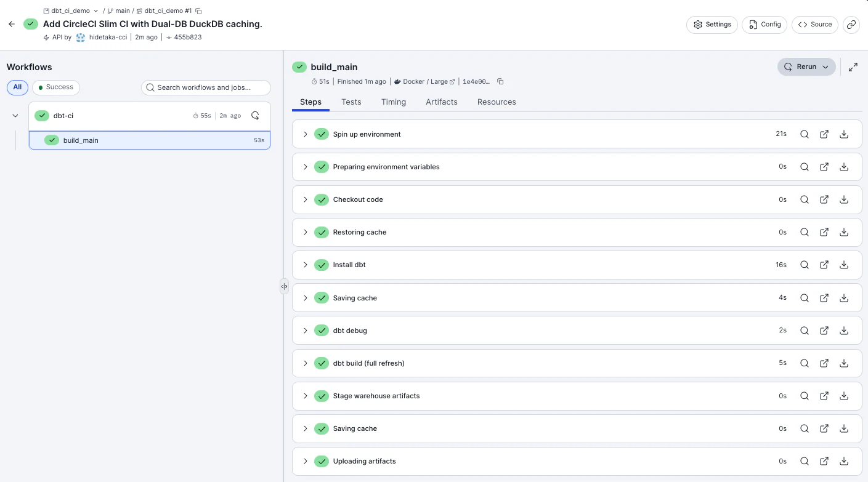This screenshot has height=482, width=868.
Task: Click the pipeline title Add CircleCI Slim CI
Action: pyautogui.click(x=153, y=24)
